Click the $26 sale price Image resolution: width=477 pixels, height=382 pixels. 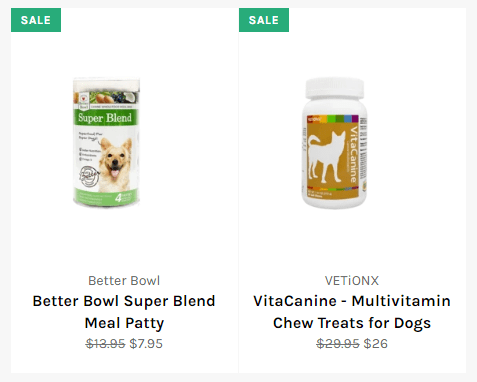(x=376, y=344)
